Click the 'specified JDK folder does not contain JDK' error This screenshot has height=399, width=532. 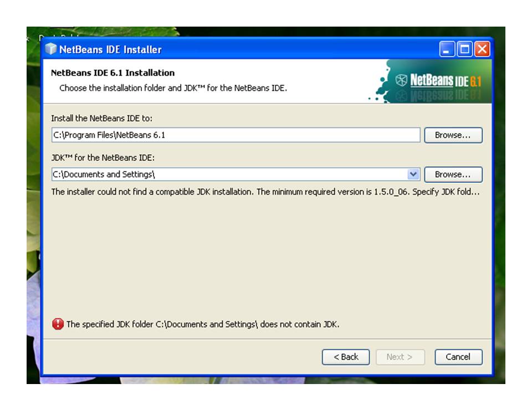point(203,324)
